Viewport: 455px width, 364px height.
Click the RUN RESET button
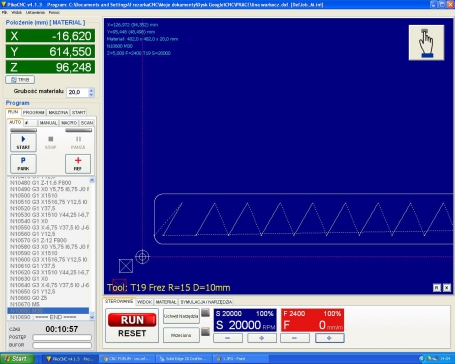click(132, 326)
